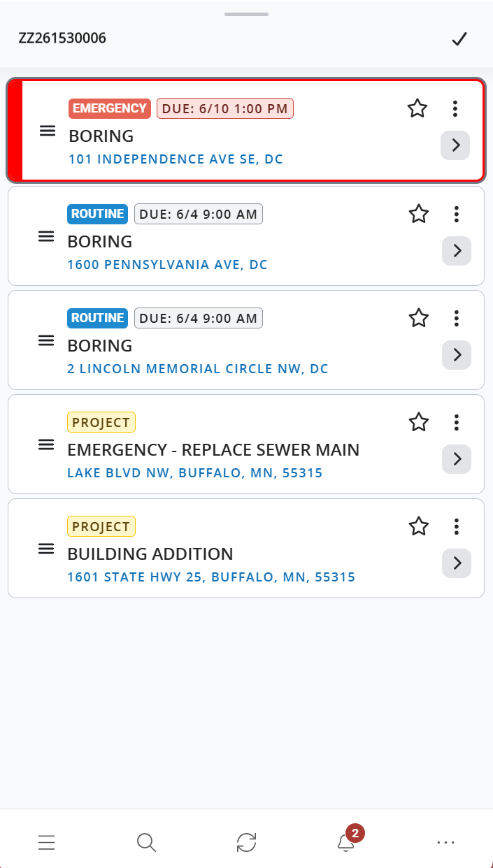Grab the reorder handle on Building Addition

(46, 549)
